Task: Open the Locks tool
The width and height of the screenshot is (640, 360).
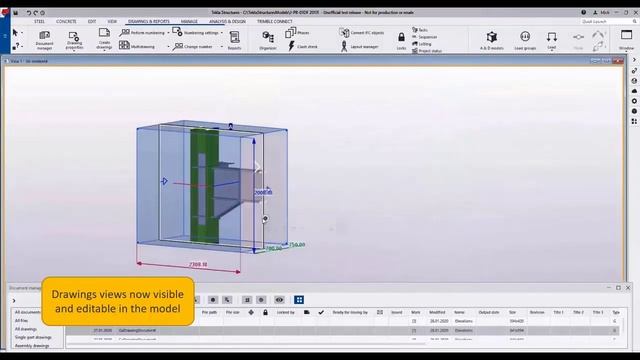Action: point(401,41)
